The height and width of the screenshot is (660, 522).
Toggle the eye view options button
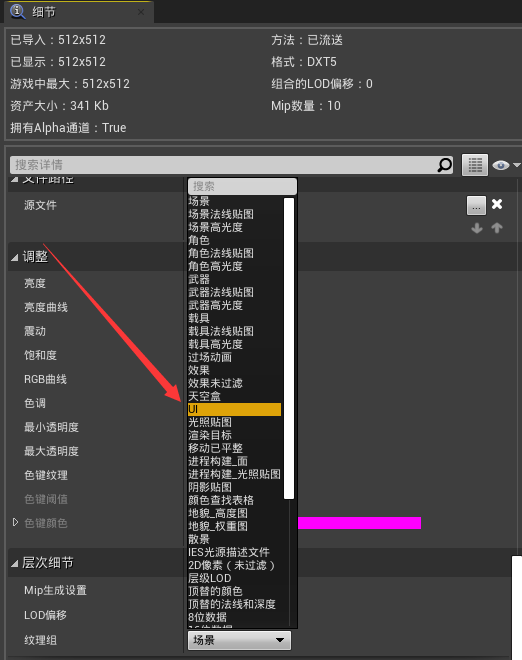pos(506,165)
